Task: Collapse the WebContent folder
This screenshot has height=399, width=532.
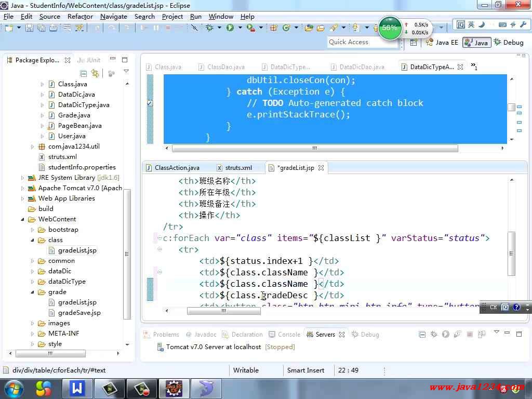Action: (x=23, y=219)
